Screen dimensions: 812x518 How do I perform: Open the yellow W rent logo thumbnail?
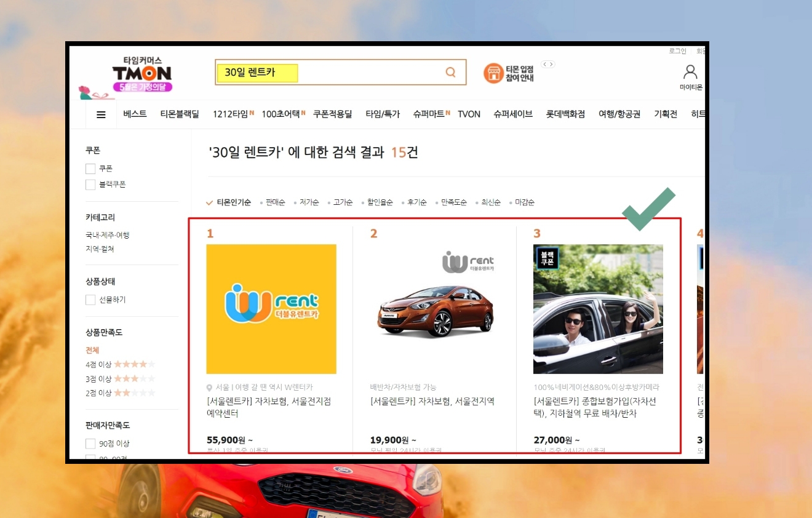(271, 309)
